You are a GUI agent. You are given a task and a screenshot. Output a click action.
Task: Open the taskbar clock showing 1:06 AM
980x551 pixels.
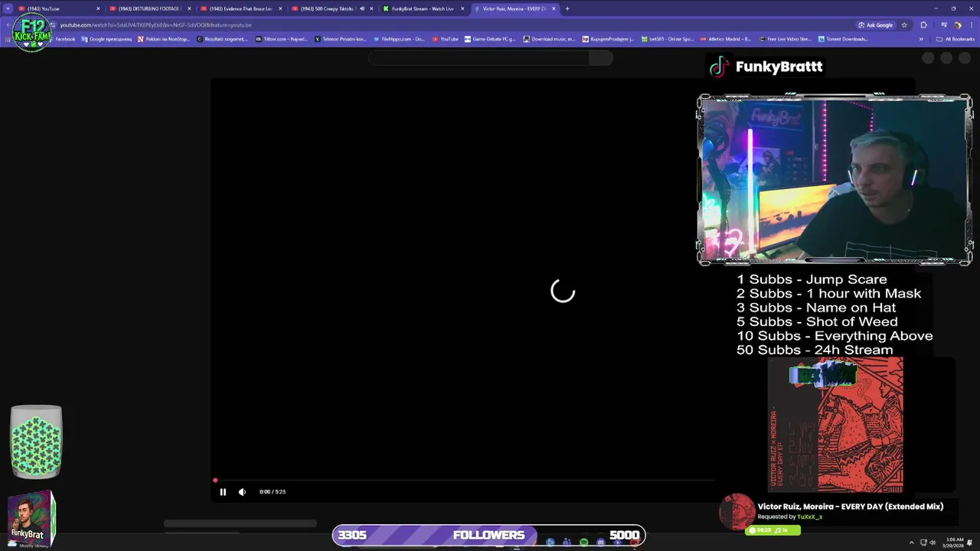(954, 543)
